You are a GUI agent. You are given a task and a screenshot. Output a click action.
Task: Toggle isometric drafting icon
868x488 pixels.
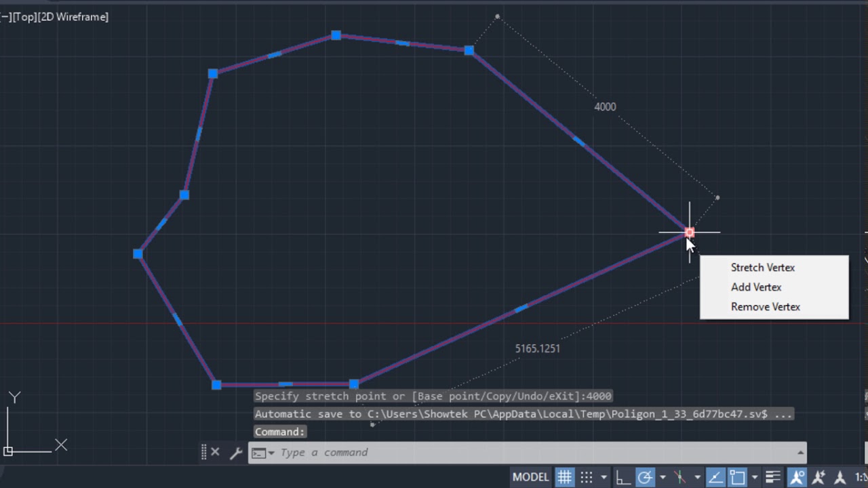[x=680, y=477]
